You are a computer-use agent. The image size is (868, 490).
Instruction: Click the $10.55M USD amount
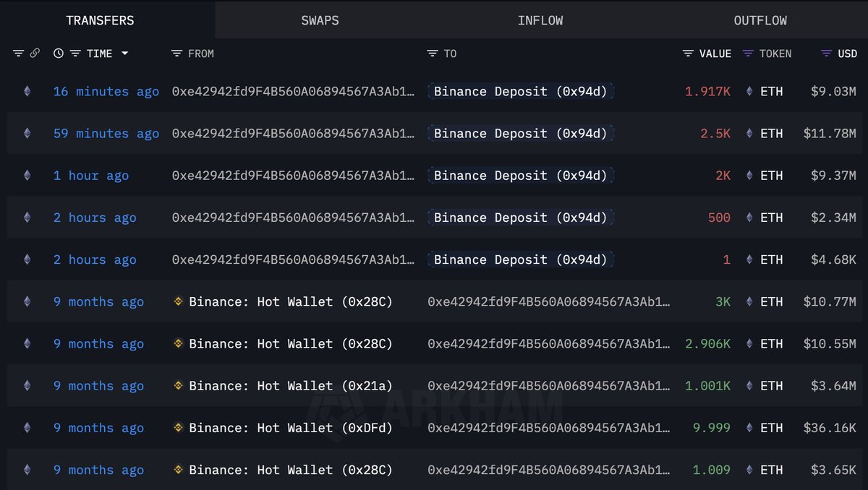(x=830, y=343)
